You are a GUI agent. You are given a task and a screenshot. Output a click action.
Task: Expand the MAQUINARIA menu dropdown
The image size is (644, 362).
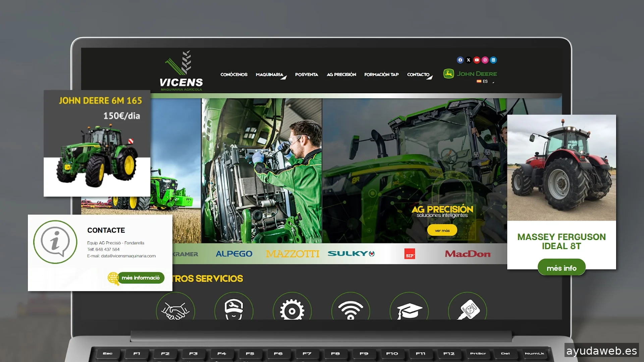(270, 75)
